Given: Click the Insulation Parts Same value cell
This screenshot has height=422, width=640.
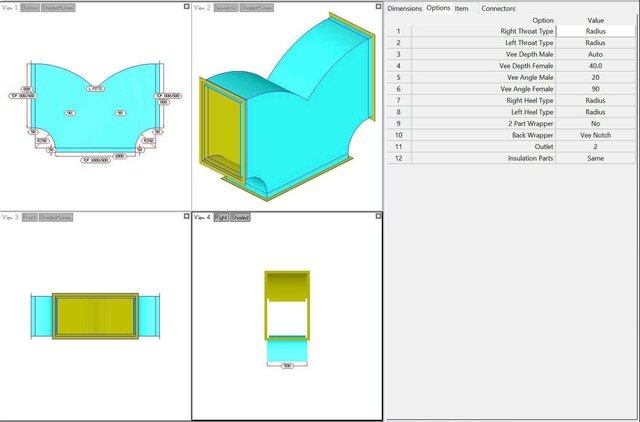Looking at the screenshot, I should click(x=595, y=158).
